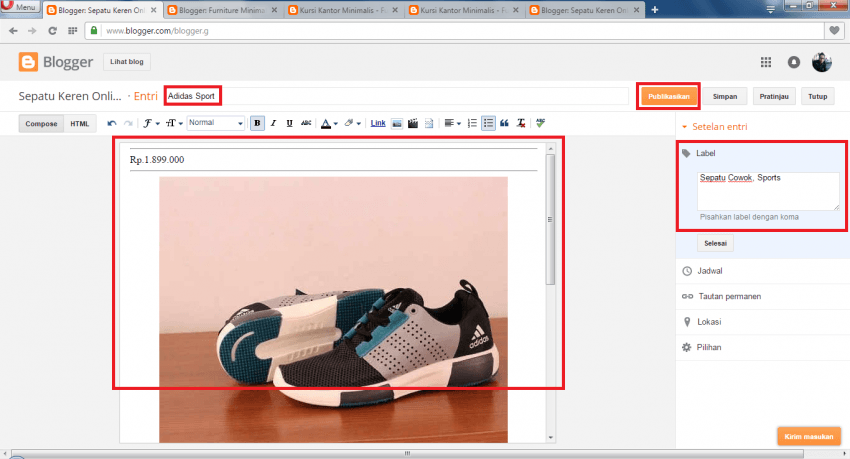Click the shoe image in editor

click(x=333, y=309)
